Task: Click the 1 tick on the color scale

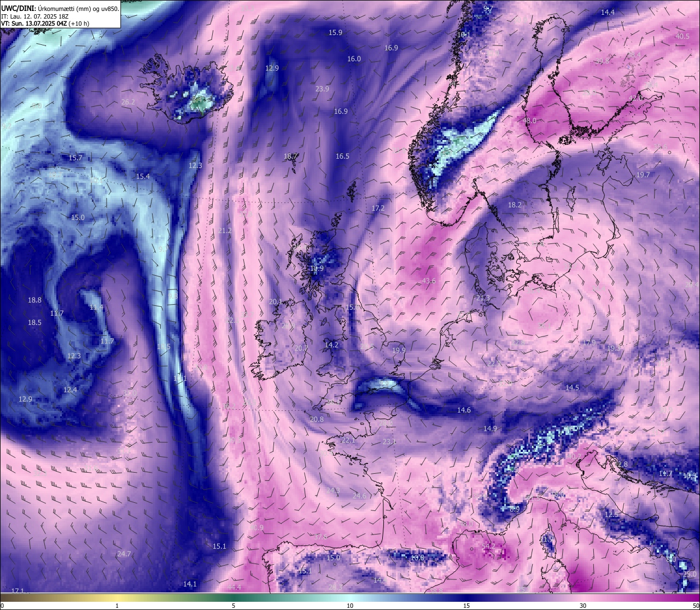Action: pos(117,606)
